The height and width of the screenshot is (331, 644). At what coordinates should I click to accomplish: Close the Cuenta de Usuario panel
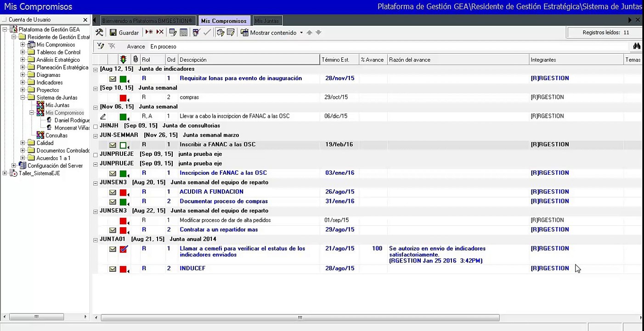point(85,20)
